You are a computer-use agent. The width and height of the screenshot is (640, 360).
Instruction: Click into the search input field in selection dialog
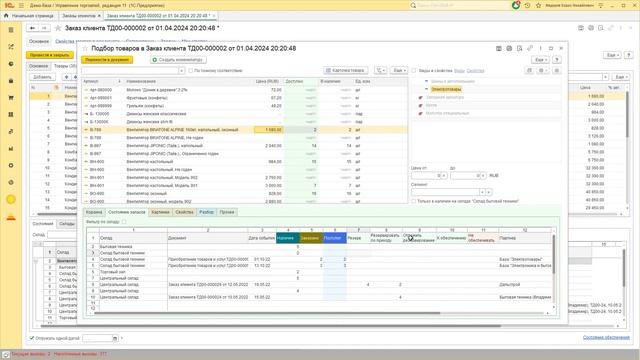click(130, 71)
